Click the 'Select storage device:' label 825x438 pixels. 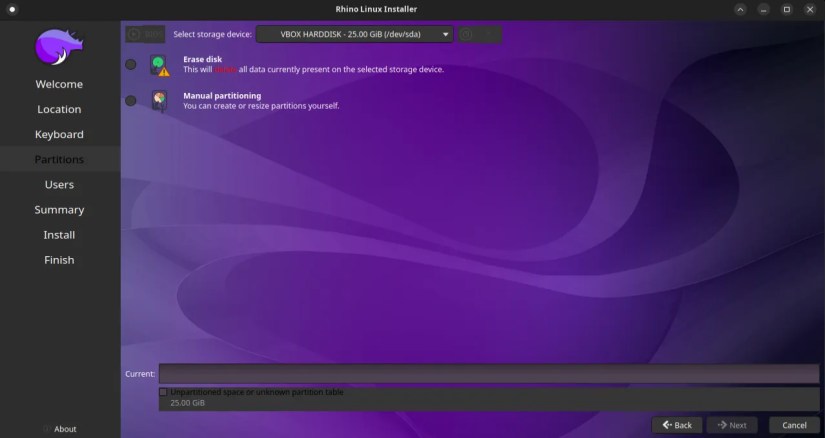(213, 34)
